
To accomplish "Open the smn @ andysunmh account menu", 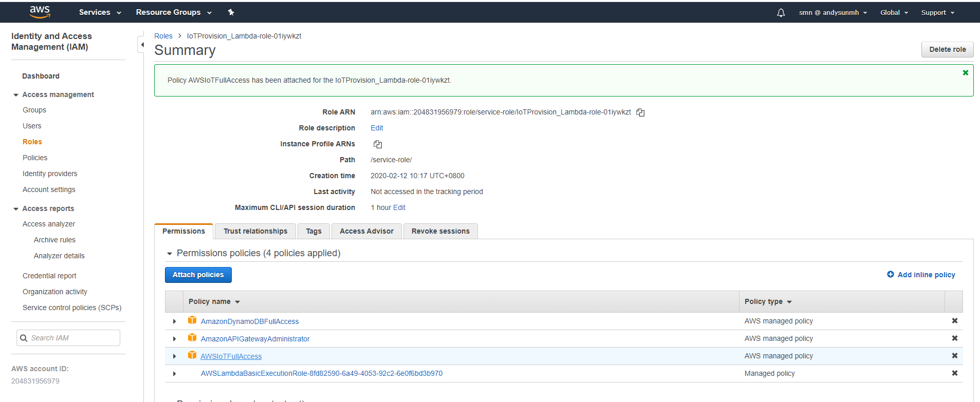I will coord(833,13).
